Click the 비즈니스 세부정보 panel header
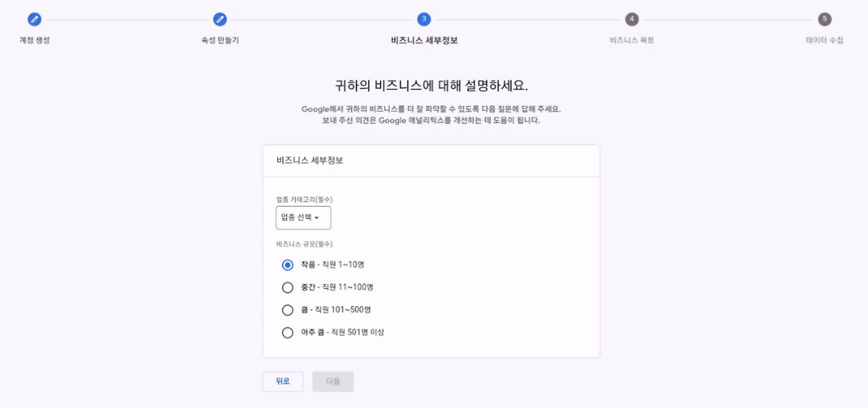Viewport: 868px width, 408px height. pyautogui.click(x=309, y=160)
